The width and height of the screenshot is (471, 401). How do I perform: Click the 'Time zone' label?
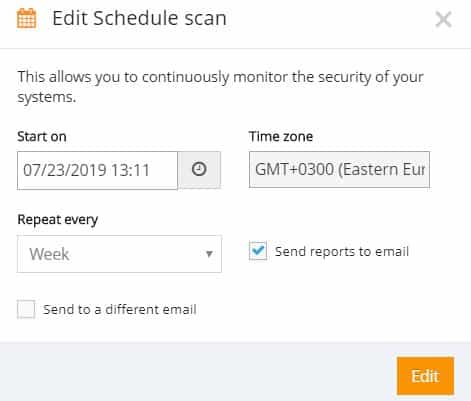click(x=281, y=136)
